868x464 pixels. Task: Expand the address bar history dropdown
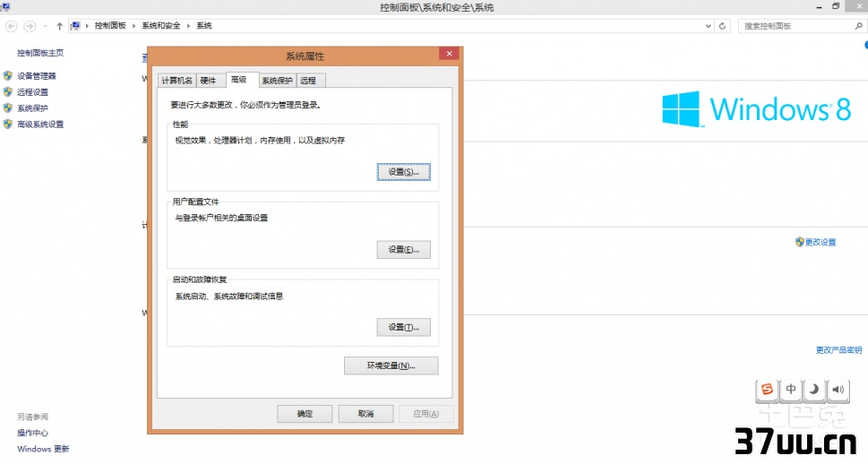point(708,26)
